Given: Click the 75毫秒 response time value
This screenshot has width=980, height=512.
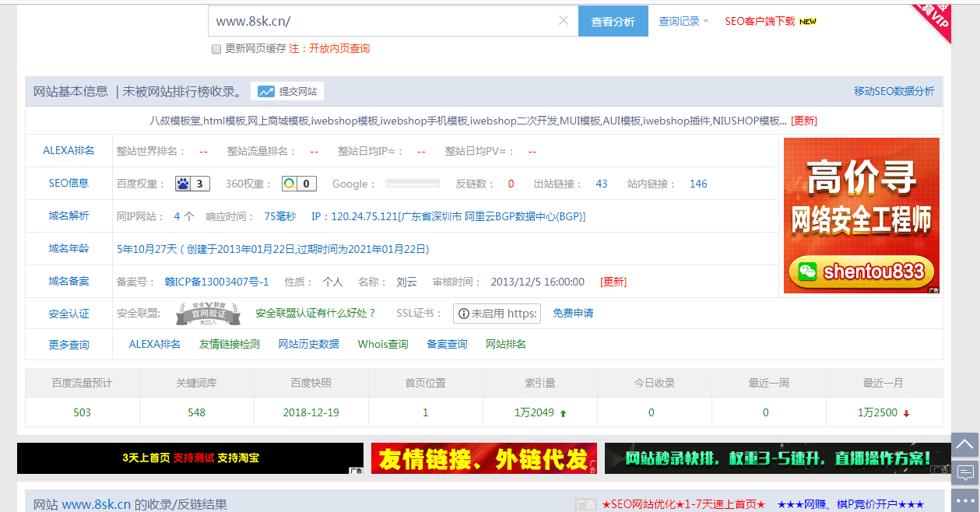Looking at the screenshot, I should coord(280,216).
